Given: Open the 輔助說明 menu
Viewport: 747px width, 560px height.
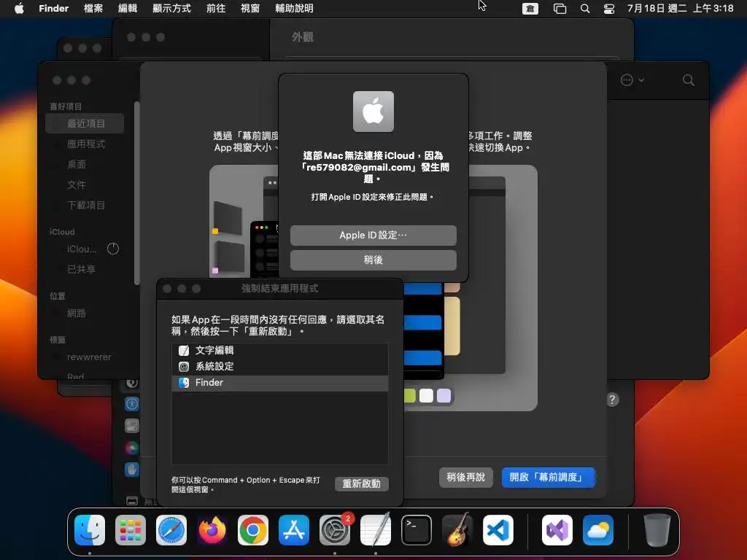Looking at the screenshot, I should (295, 8).
